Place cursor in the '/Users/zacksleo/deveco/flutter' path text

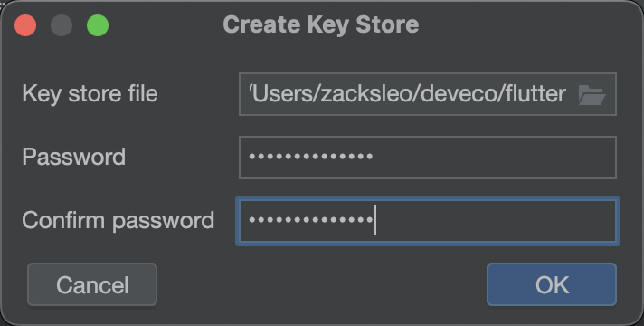coord(407,94)
